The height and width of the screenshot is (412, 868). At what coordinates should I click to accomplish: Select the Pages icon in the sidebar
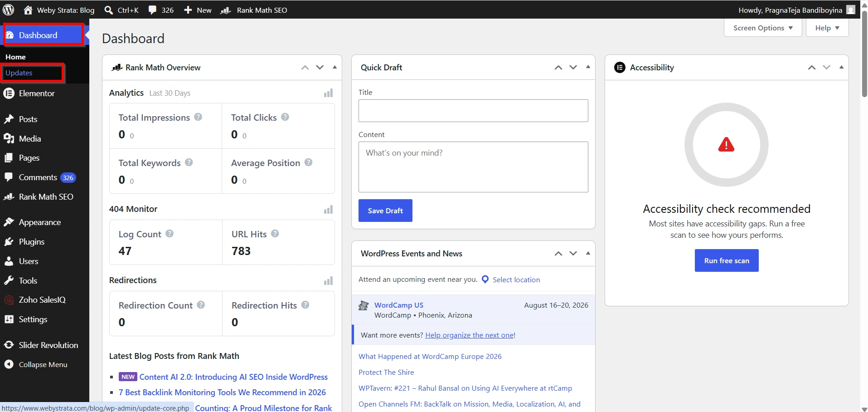pyautogui.click(x=9, y=158)
